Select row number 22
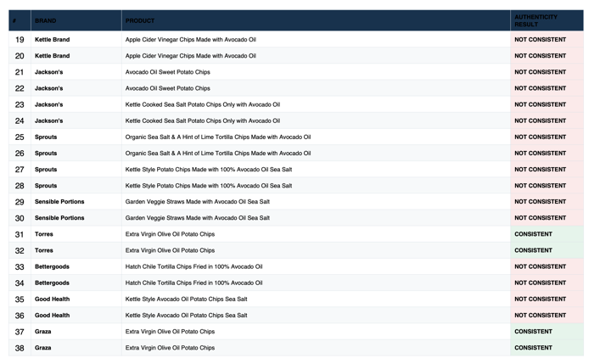The width and height of the screenshot is (594, 364). 20,88
